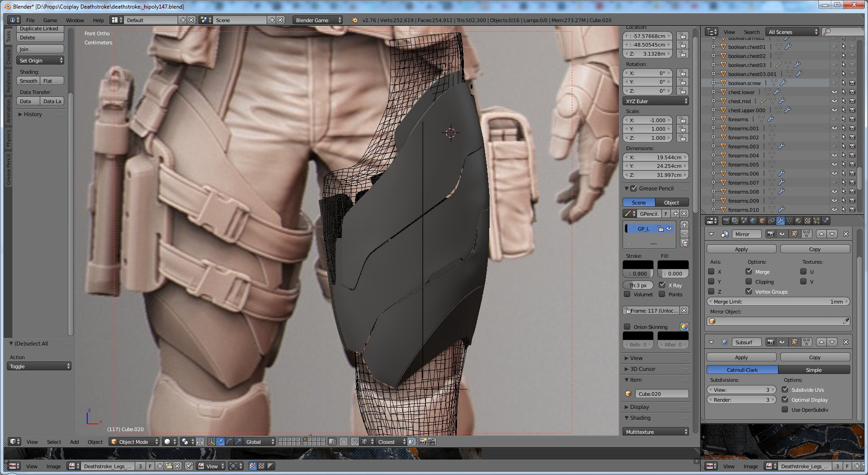Click the Grease Pencil Stroke color swatch
Image resolution: width=868 pixels, height=475 pixels.
point(638,265)
